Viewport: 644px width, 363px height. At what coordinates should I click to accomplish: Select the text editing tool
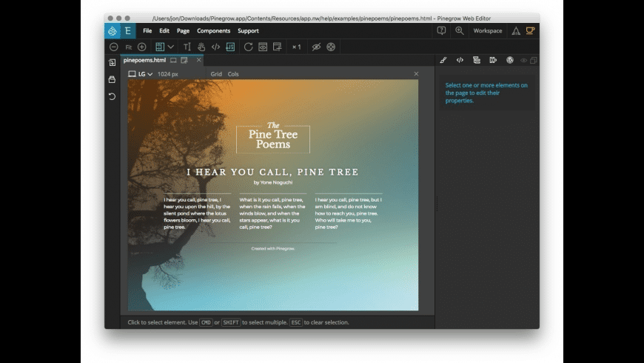pyautogui.click(x=187, y=47)
